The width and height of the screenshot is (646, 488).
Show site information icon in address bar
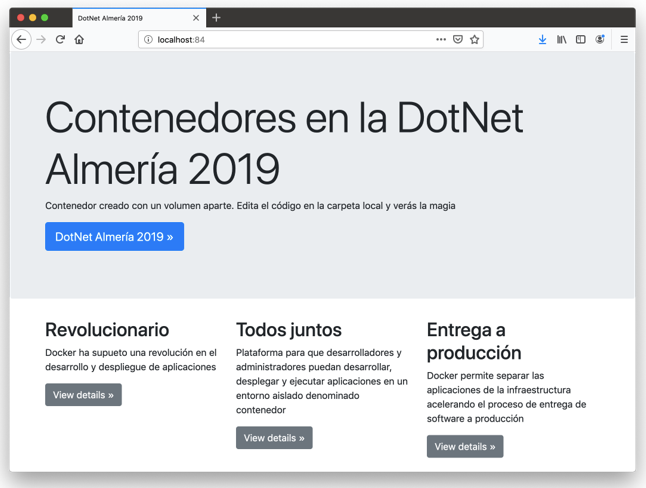(148, 40)
